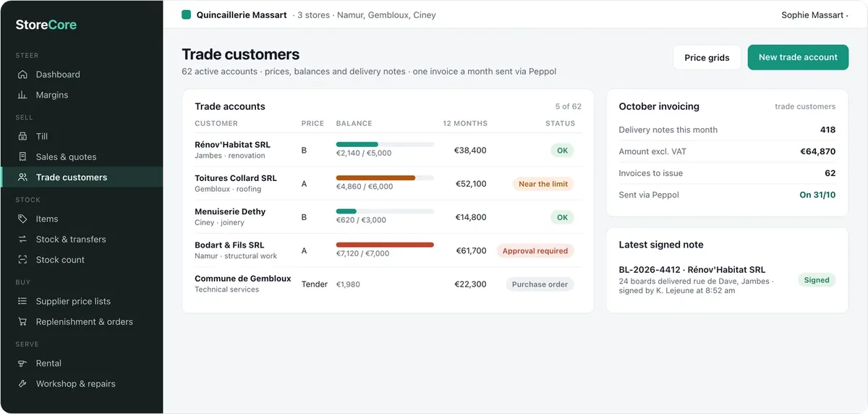Click the Rénov'Habitat SRL balance bar
The width and height of the screenshot is (868, 414).
coord(385,145)
